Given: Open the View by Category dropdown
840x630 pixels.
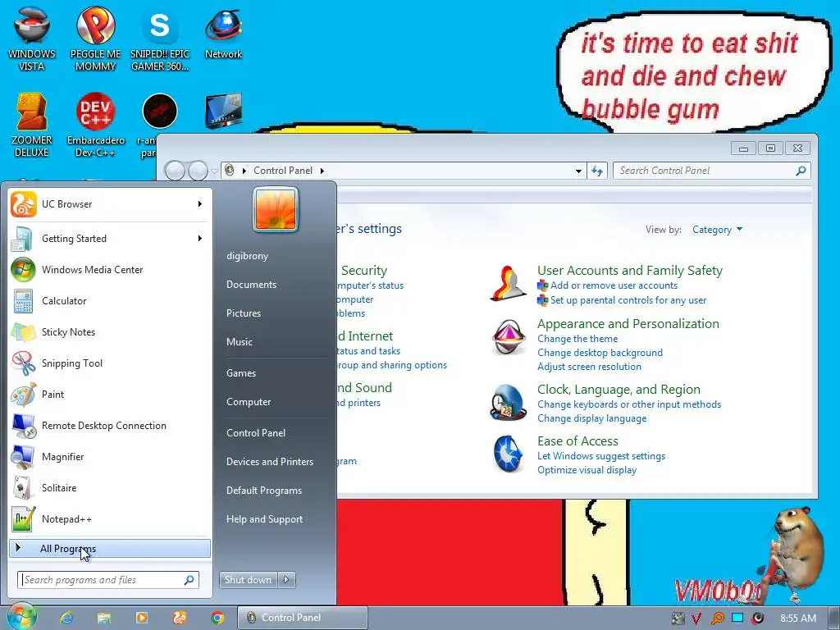Looking at the screenshot, I should point(717,230).
